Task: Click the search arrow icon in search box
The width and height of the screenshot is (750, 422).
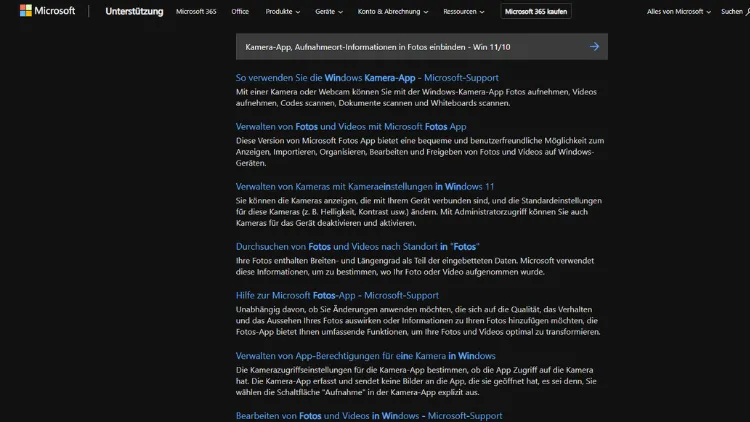Action: [594, 47]
